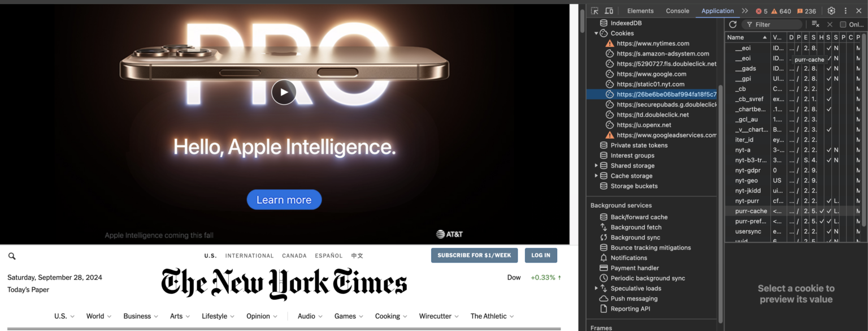
Task: Open the DevTools kebab menu
Action: 845,11
